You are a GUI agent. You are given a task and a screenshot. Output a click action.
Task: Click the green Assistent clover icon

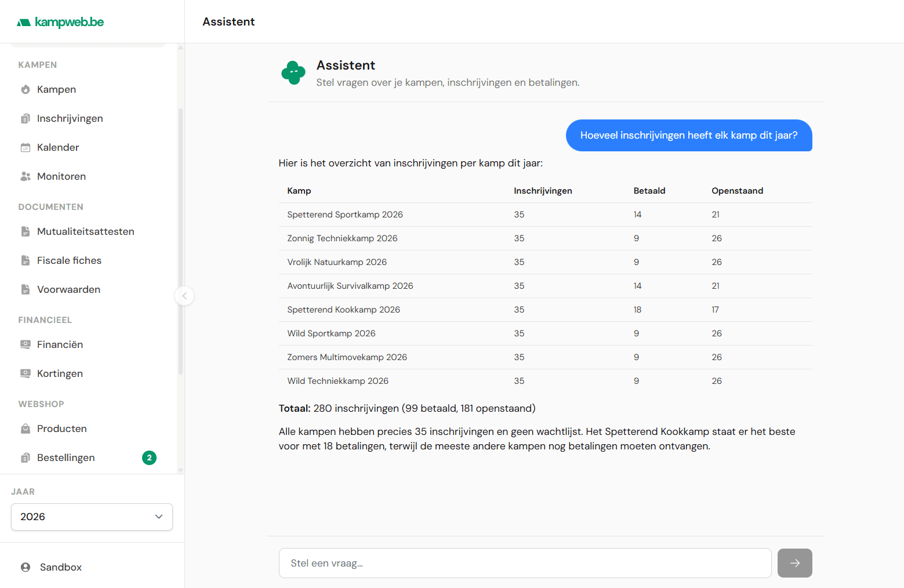coord(293,72)
